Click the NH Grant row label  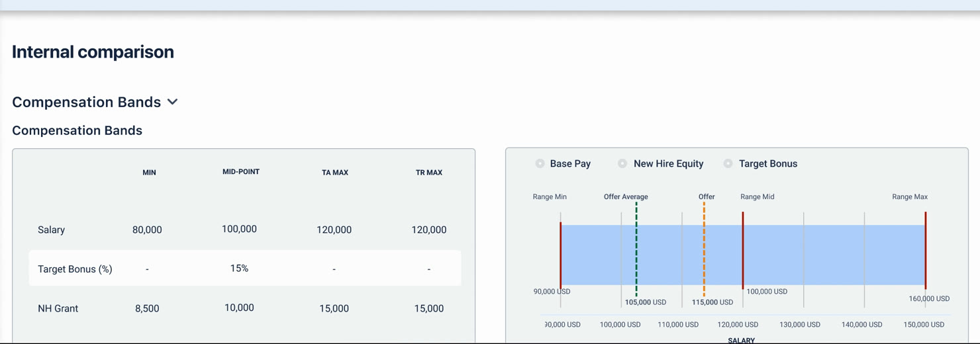(x=58, y=308)
